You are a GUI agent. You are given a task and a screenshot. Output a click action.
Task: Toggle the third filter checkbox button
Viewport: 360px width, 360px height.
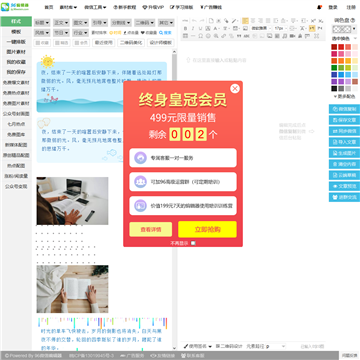[81, 43]
